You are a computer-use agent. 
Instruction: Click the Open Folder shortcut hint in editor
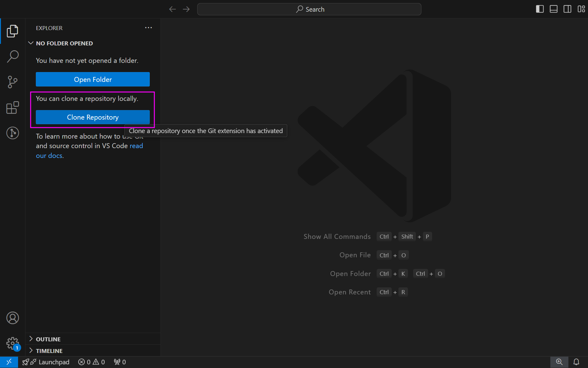click(387, 274)
